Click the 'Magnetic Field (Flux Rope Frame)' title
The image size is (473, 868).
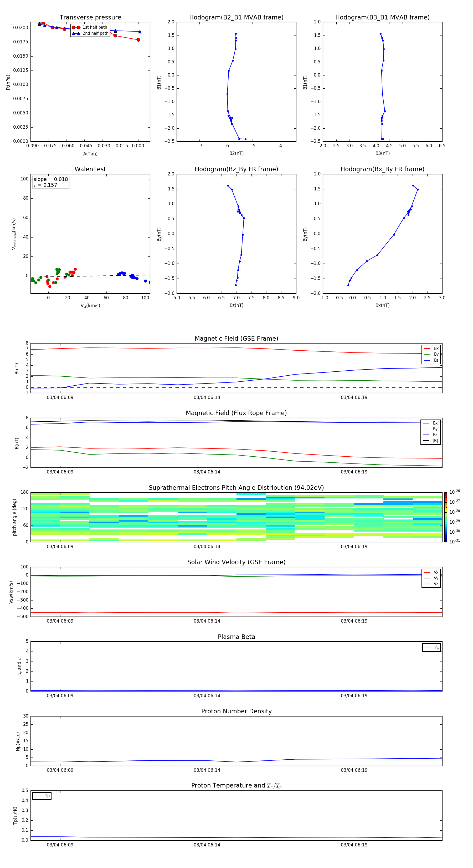(236, 413)
